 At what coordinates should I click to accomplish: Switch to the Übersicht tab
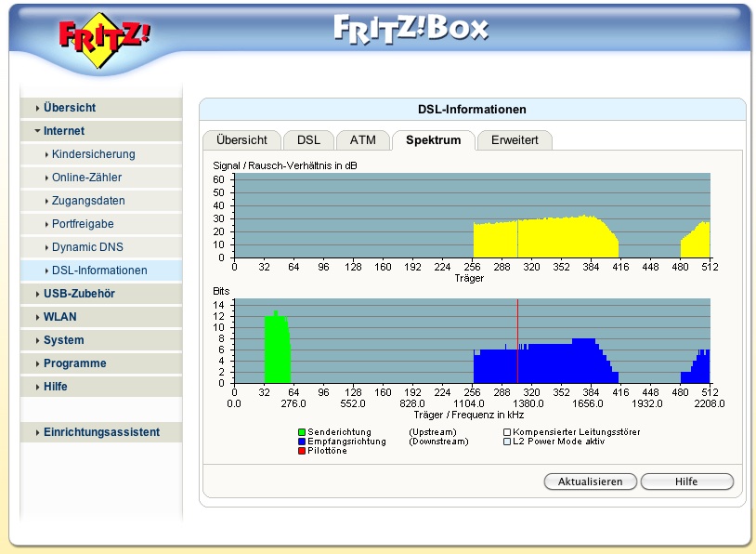click(241, 140)
